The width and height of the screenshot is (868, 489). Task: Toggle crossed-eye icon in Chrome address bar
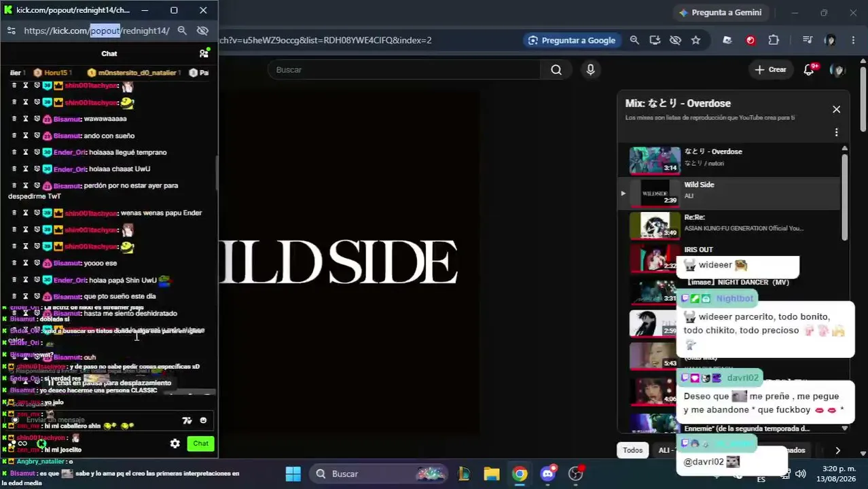[675, 40]
